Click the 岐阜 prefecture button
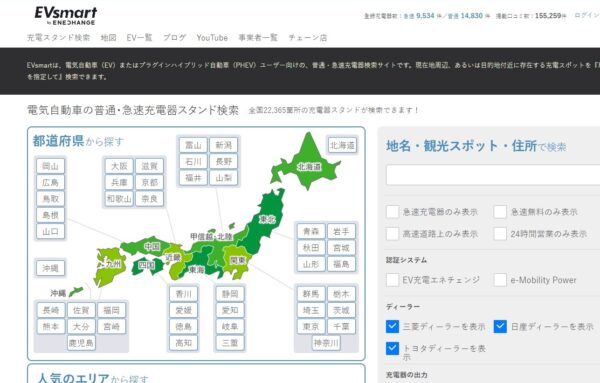 [x=230, y=326]
